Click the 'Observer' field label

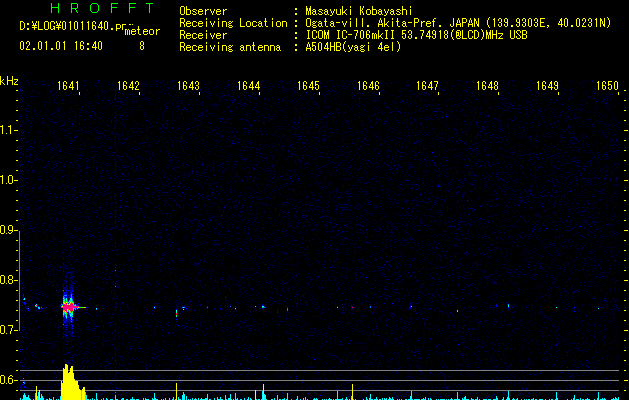pyautogui.click(x=203, y=11)
